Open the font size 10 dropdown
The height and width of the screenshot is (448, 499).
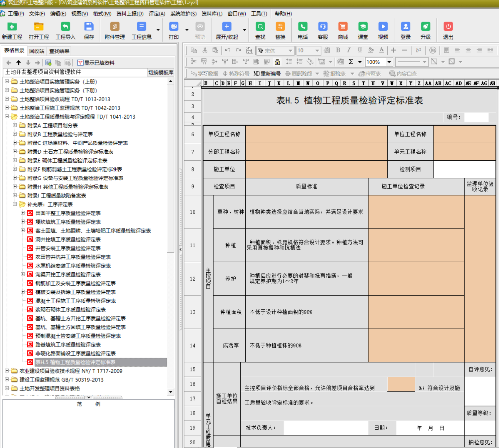[x=317, y=51]
